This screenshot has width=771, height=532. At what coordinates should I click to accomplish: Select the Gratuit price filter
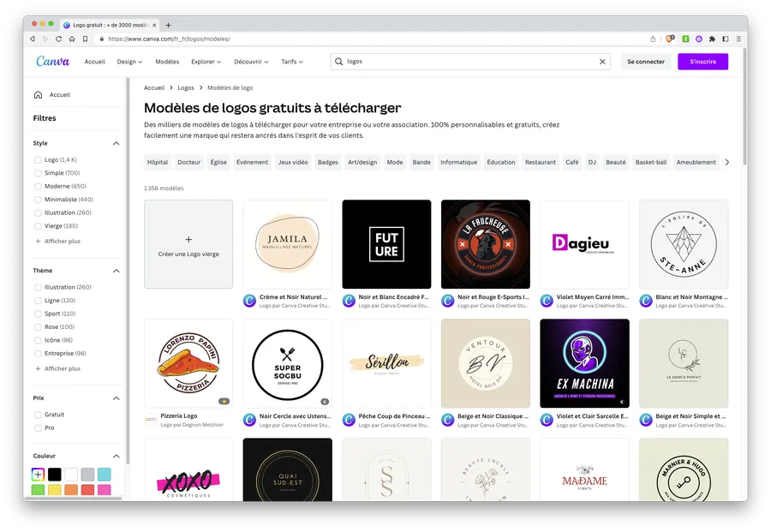pos(38,415)
